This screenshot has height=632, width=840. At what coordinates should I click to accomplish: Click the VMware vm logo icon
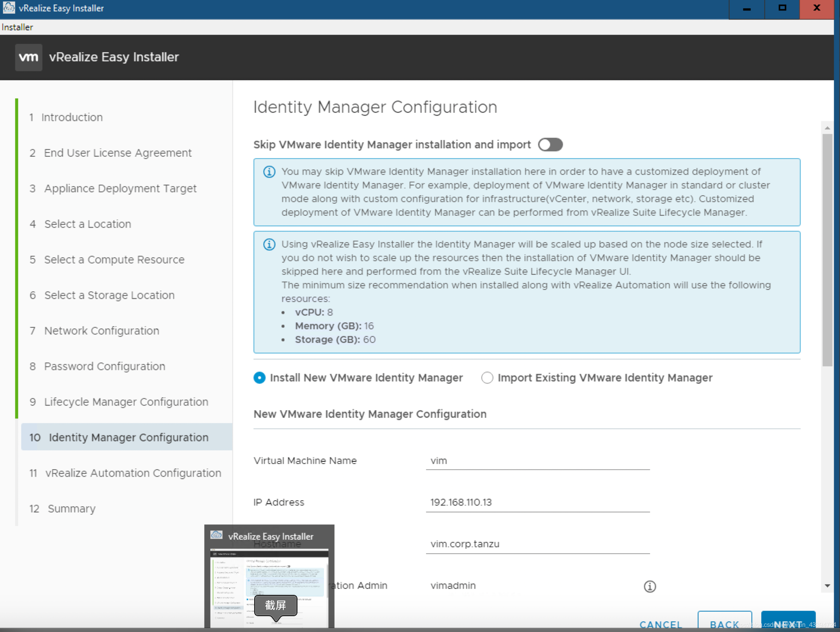pyautogui.click(x=28, y=57)
